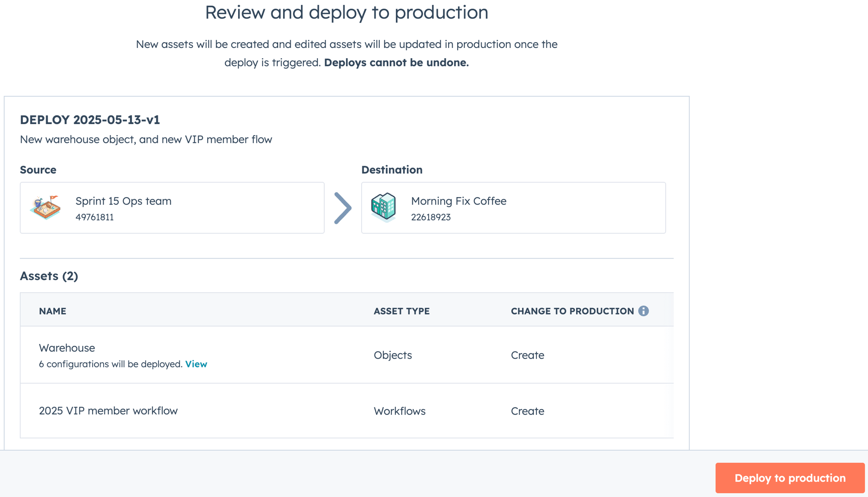Select the Destination card labeled Morning Fix Coffee
The height and width of the screenshot is (497, 868).
click(513, 207)
